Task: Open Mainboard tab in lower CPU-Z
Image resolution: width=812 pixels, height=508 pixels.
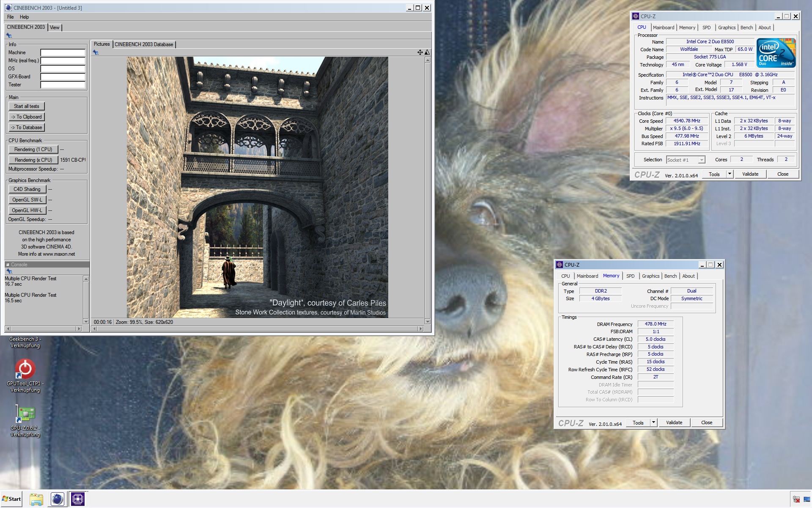Action: (587, 276)
